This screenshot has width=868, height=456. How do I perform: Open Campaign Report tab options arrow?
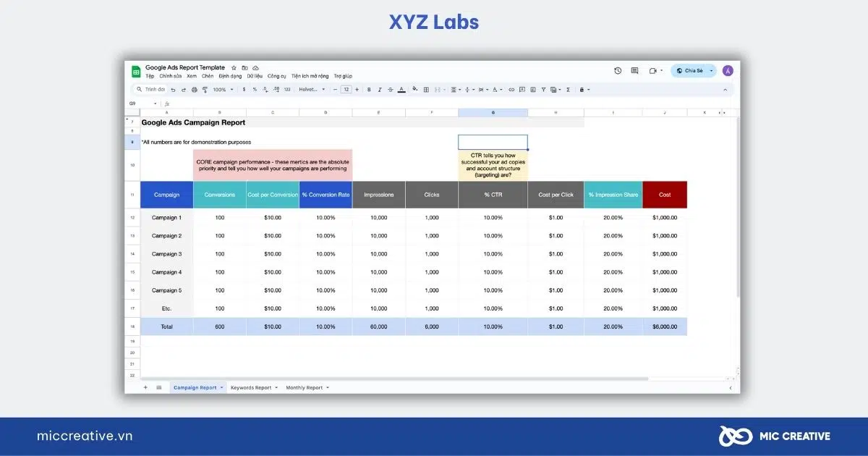click(221, 388)
